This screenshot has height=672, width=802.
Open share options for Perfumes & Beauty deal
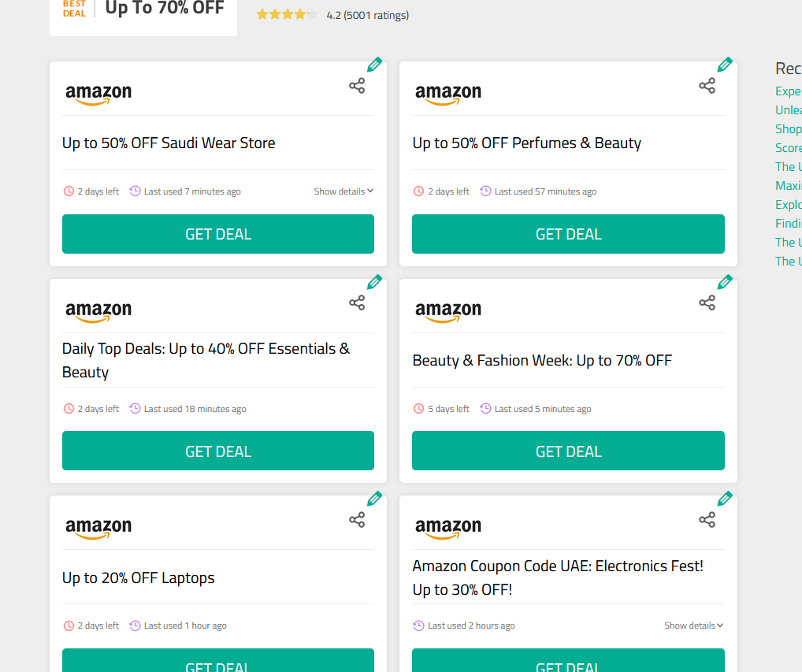[x=707, y=86]
